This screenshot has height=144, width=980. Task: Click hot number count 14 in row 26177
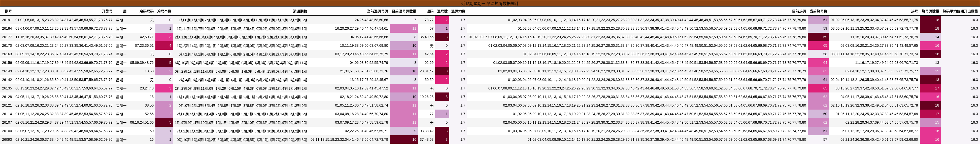tap(930, 37)
